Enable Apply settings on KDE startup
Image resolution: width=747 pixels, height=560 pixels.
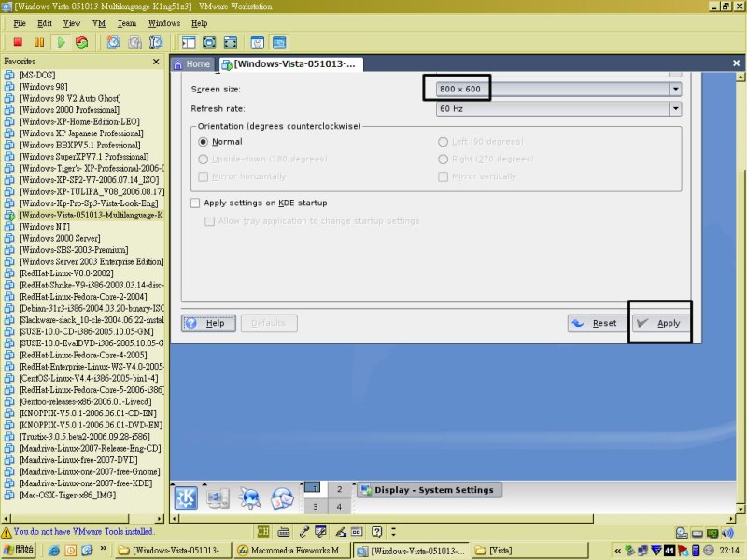(195, 203)
